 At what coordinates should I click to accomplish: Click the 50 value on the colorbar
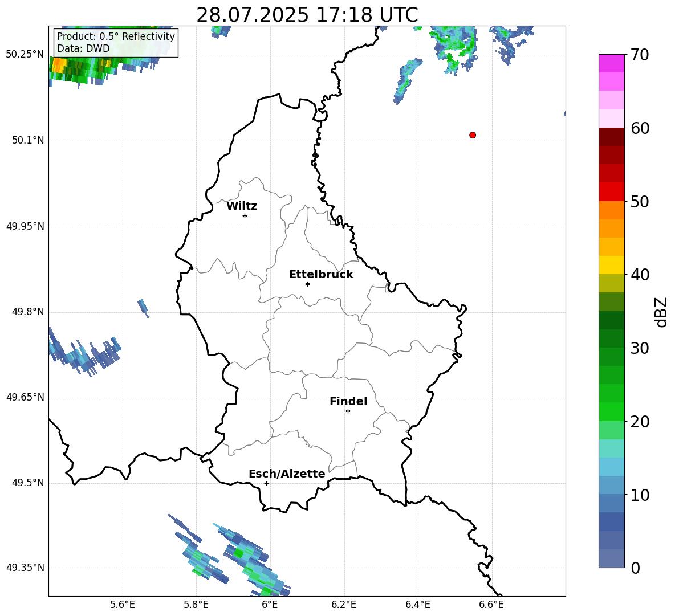click(x=640, y=201)
